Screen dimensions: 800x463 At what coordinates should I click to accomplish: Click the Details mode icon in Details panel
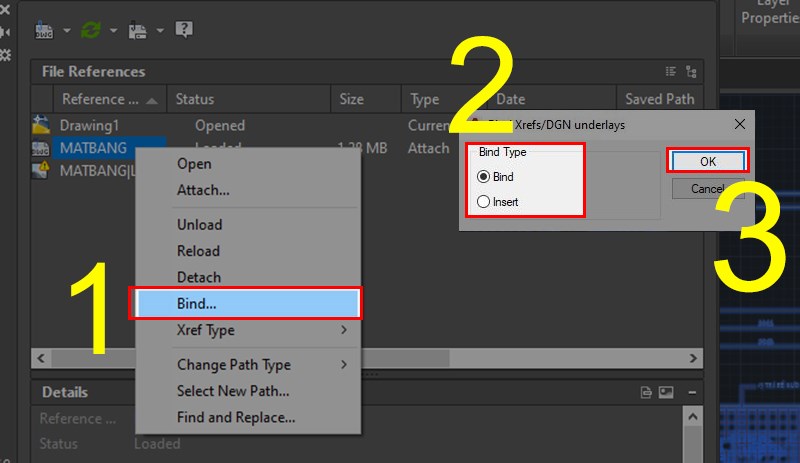(646, 392)
